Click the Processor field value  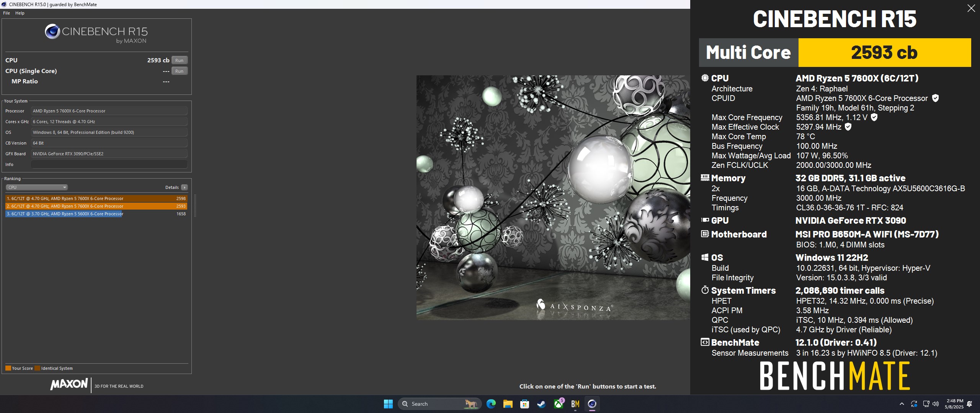[x=109, y=111]
